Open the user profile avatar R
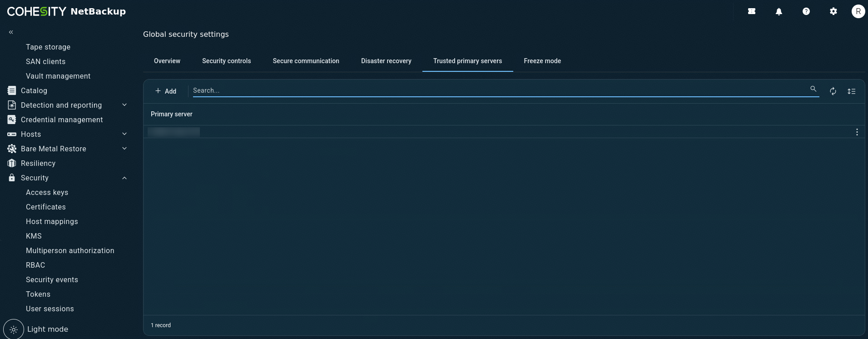868x339 pixels. pos(858,12)
